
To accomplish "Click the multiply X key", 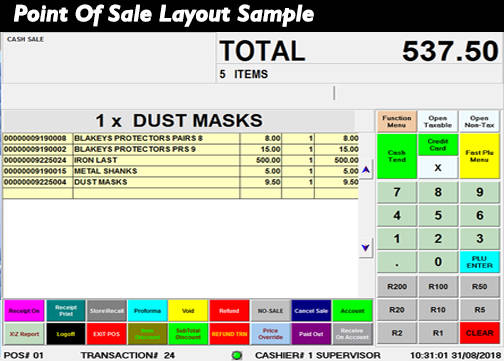I will point(438,168).
